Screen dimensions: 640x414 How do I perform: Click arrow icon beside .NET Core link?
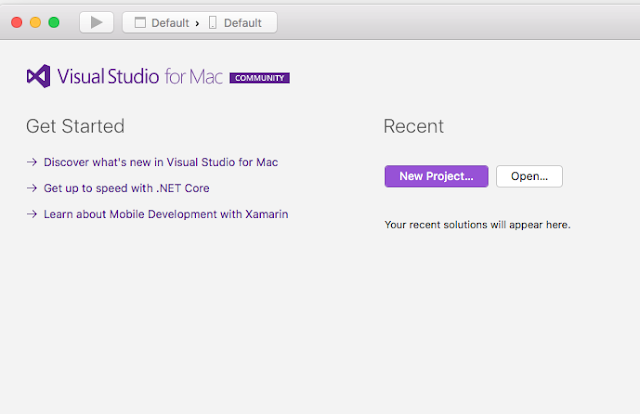[x=32, y=188]
